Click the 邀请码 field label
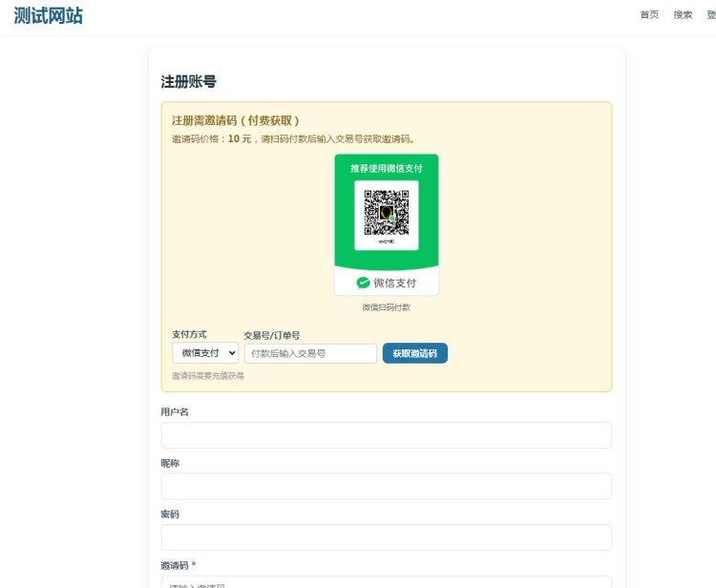This screenshot has height=588, width=716. [175, 565]
